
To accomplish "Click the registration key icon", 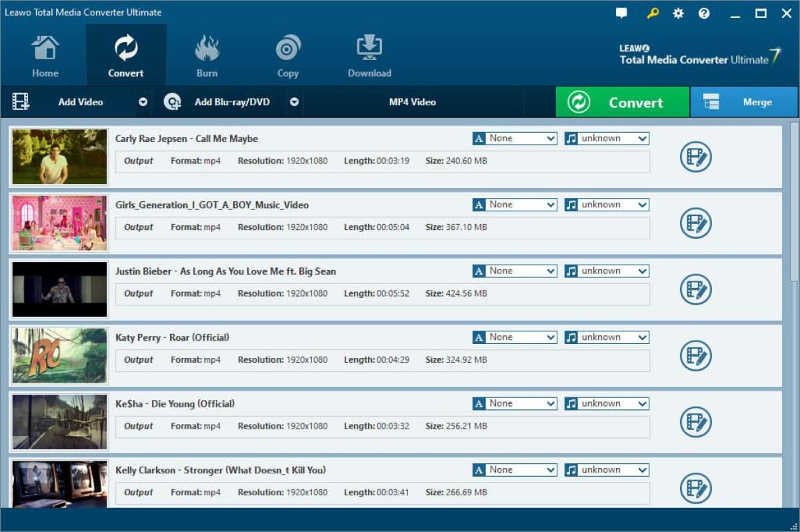I will (x=653, y=13).
